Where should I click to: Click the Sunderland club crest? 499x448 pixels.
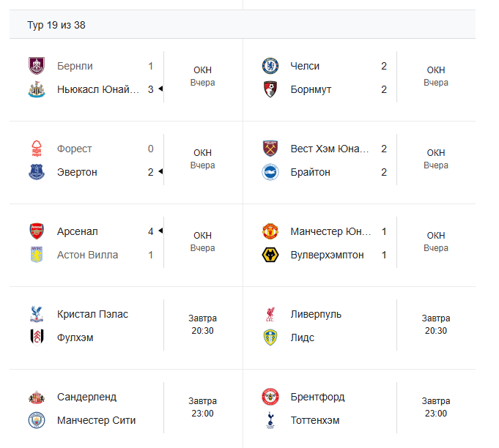(36, 397)
